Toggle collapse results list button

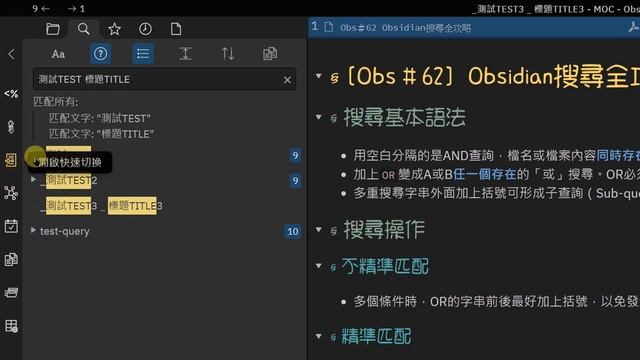143,54
